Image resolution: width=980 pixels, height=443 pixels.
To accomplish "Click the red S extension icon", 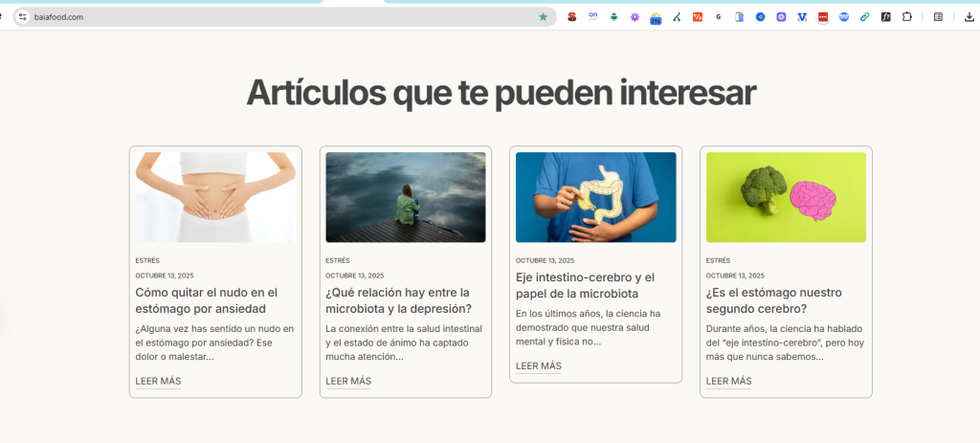I will [571, 17].
